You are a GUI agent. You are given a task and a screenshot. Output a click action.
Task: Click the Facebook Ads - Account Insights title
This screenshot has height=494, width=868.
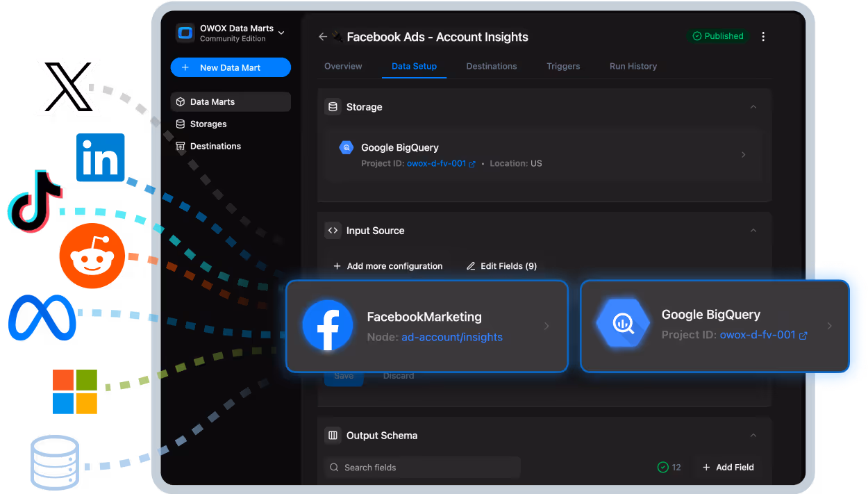pyautogui.click(x=437, y=37)
